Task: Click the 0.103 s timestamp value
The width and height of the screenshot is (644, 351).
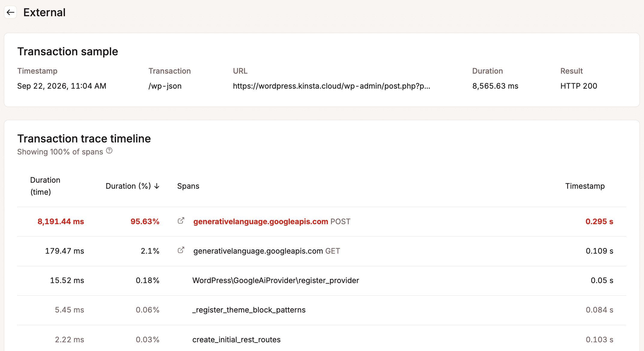Action: point(600,340)
